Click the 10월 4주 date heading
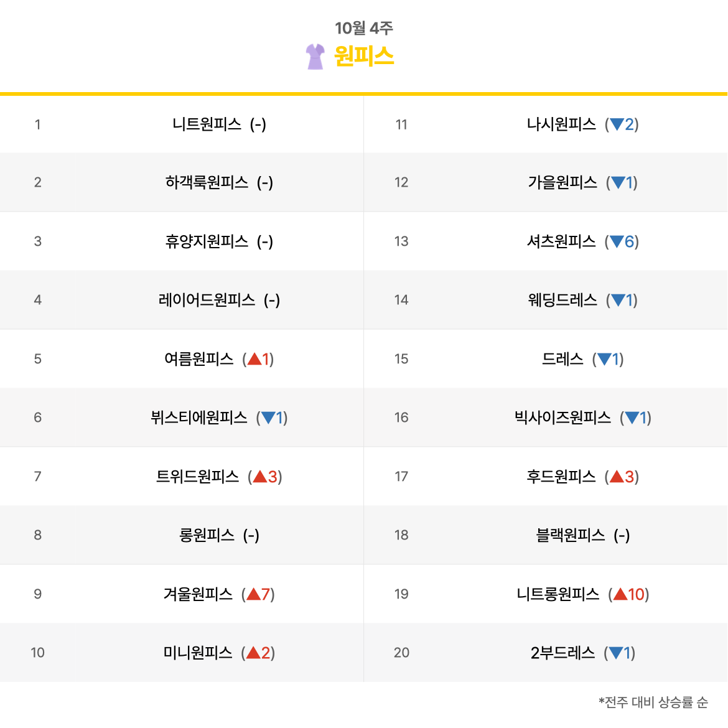The width and height of the screenshot is (728, 728). pyautogui.click(x=364, y=28)
